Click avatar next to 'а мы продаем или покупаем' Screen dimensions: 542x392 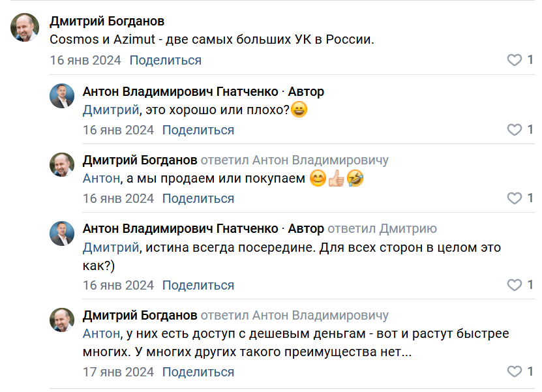(62, 165)
